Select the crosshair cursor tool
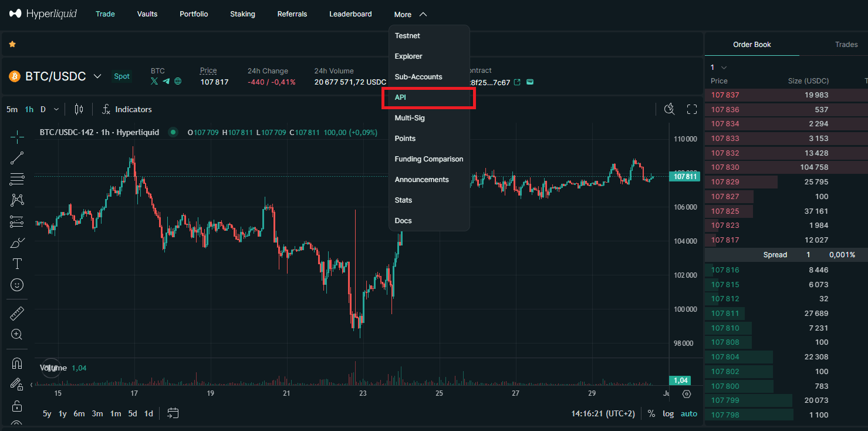The width and height of the screenshot is (868, 431). [17, 137]
